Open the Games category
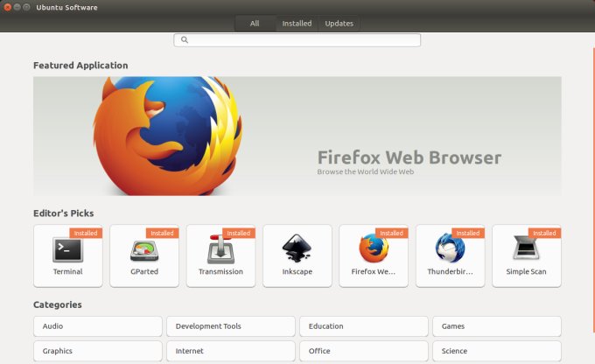This screenshot has height=364, width=595. click(497, 326)
